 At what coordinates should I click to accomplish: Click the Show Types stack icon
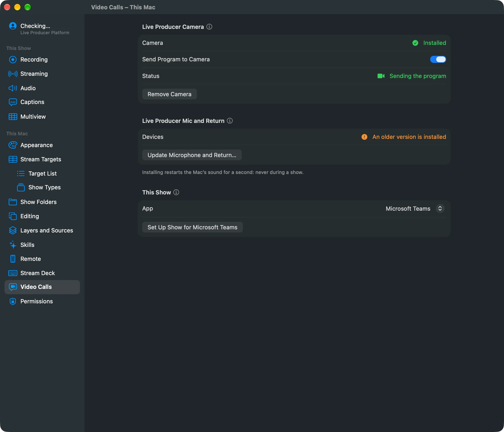(21, 187)
